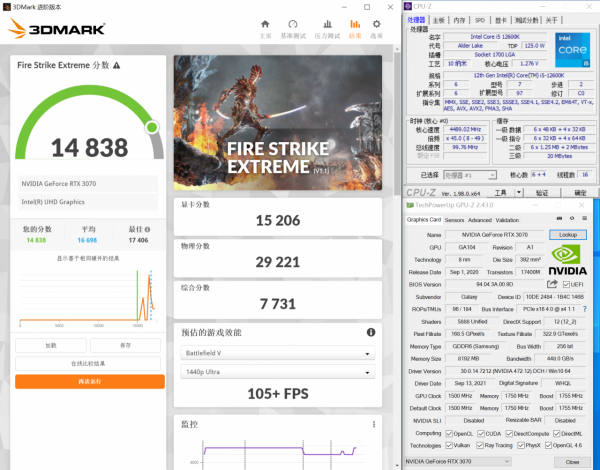Switch to the 测试分数 tab in CPU-Z

tap(526, 20)
